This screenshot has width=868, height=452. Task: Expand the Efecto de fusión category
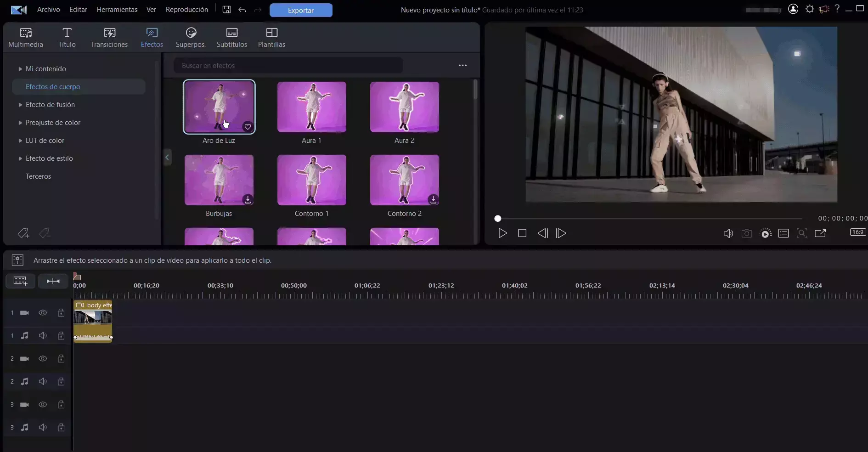50,105
